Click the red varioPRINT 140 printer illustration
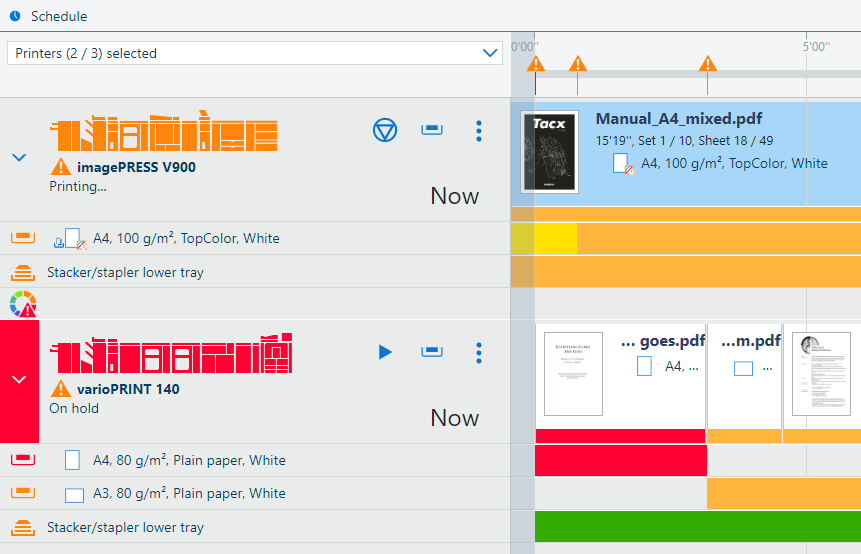Viewport: 861px width, 554px height. pyautogui.click(x=171, y=353)
